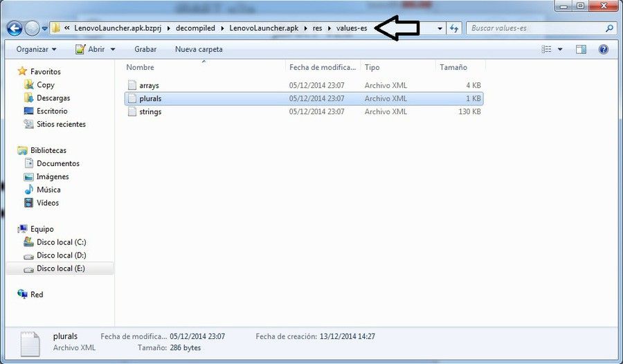The height and width of the screenshot is (364, 623).
Task: Go back with the Back arrow button
Action: coord(15,28)
